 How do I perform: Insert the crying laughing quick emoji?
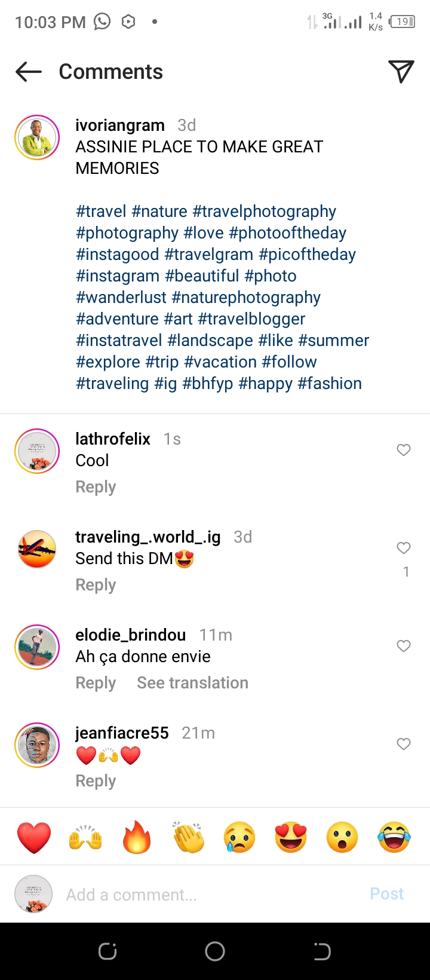tap(394, 837)
